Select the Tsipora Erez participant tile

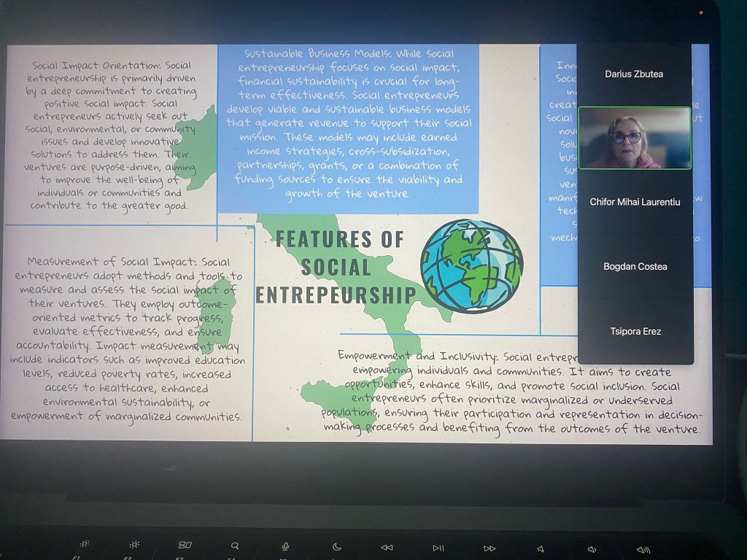(634, 332)
